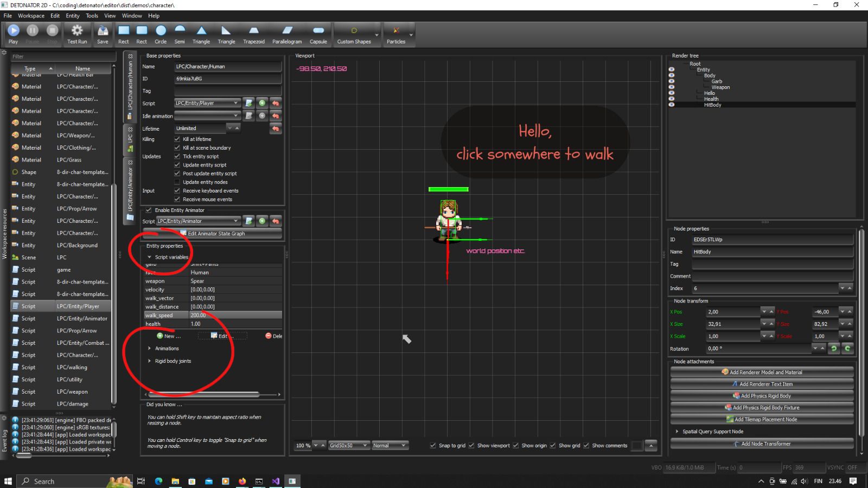Open the Grid50x50 dropdown
This screenshot has width=868, height=488.
tap(349, 446)
